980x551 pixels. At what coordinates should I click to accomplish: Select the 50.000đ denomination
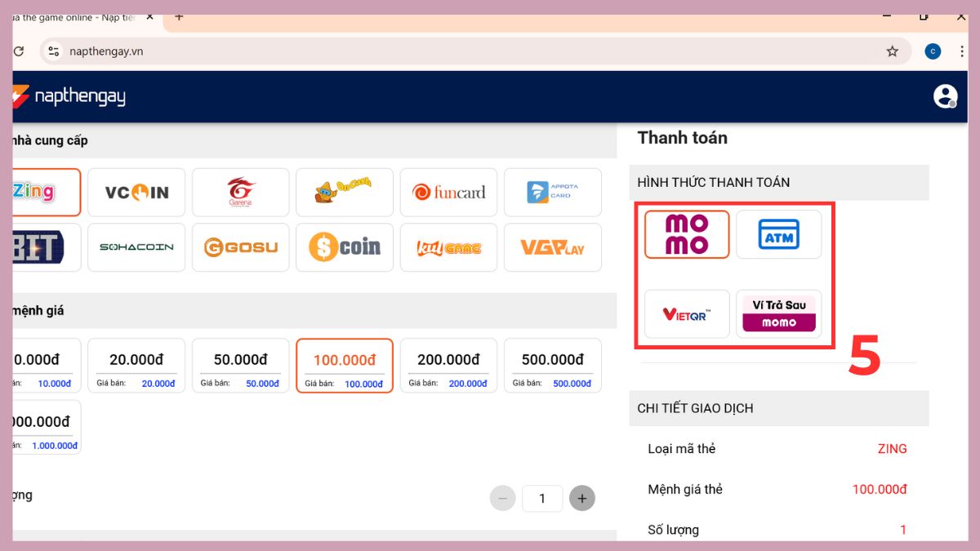(241, 366)
